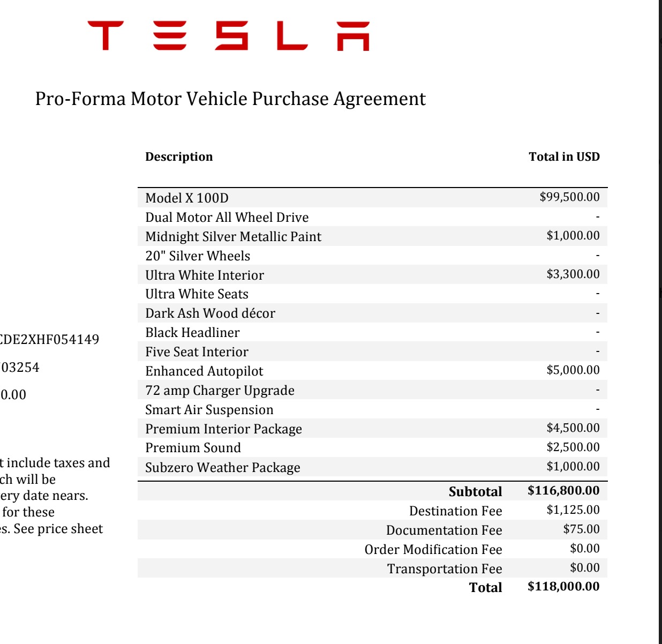Select the Destination Fee label

pyautogui.click(x=455, y=511)
